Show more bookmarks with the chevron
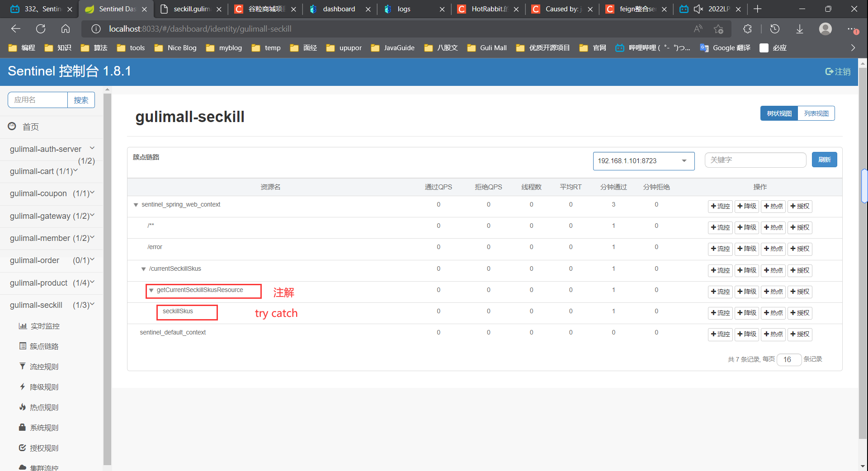This screenshot has width=868, height=471. point(853,48)
